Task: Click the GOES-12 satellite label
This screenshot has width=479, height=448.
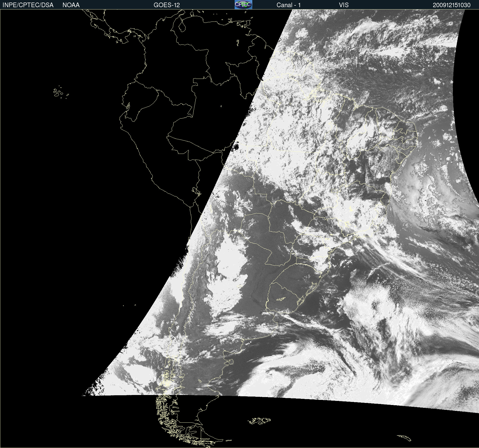Action: [167, 5]
